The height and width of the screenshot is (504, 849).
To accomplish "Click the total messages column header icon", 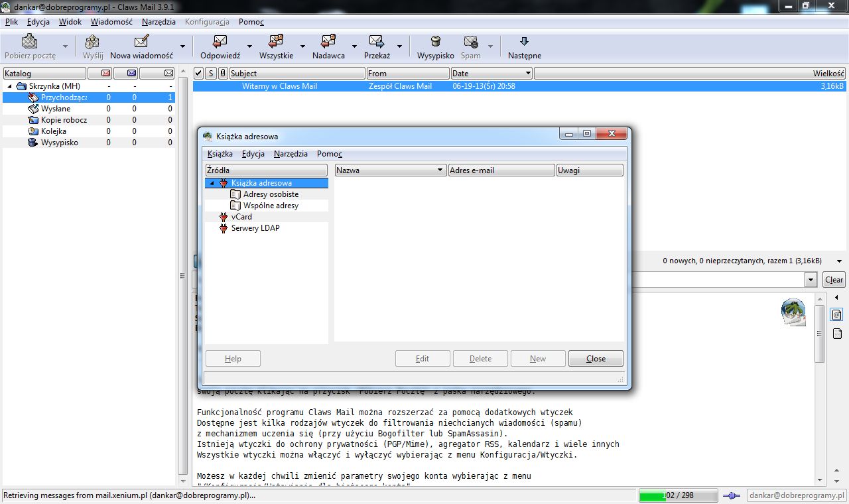I will 168,73.
